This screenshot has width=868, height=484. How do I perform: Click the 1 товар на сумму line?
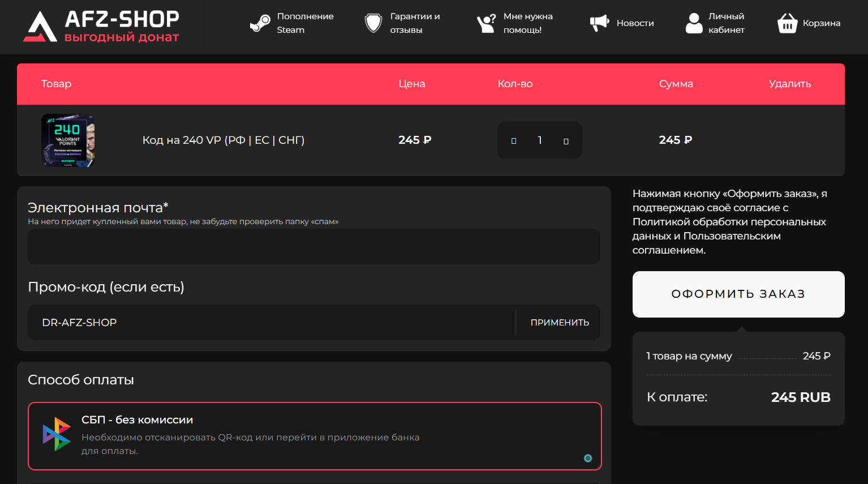coord(738,356)
